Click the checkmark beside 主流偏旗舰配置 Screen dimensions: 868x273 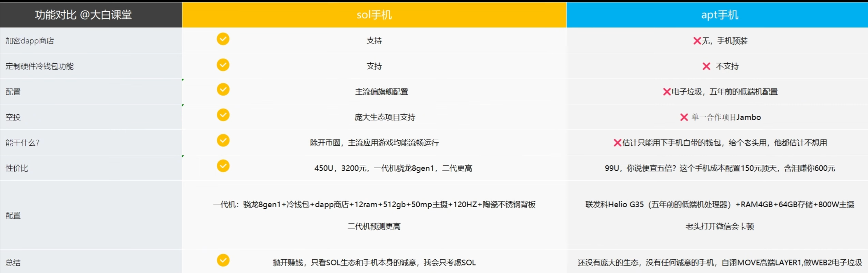223,90
